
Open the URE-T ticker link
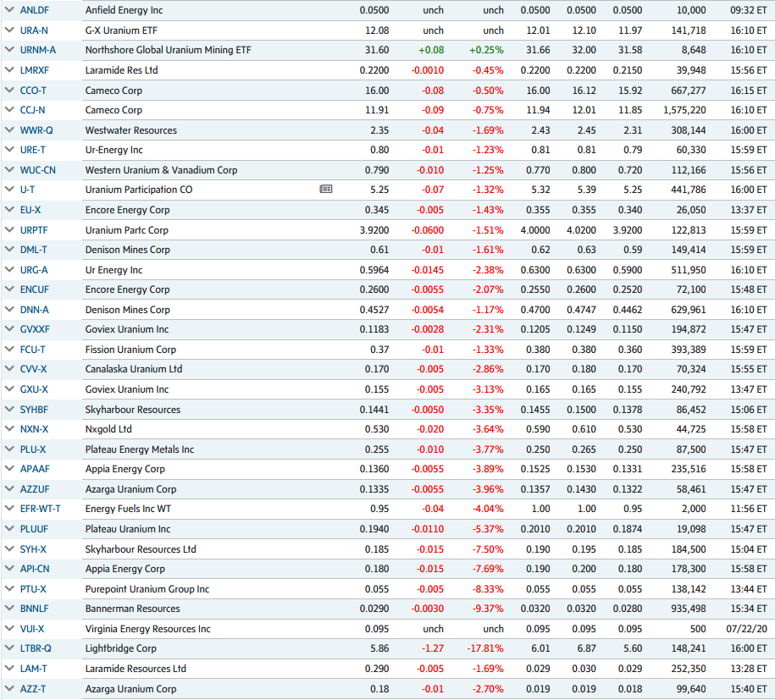[x=33, y=150]
